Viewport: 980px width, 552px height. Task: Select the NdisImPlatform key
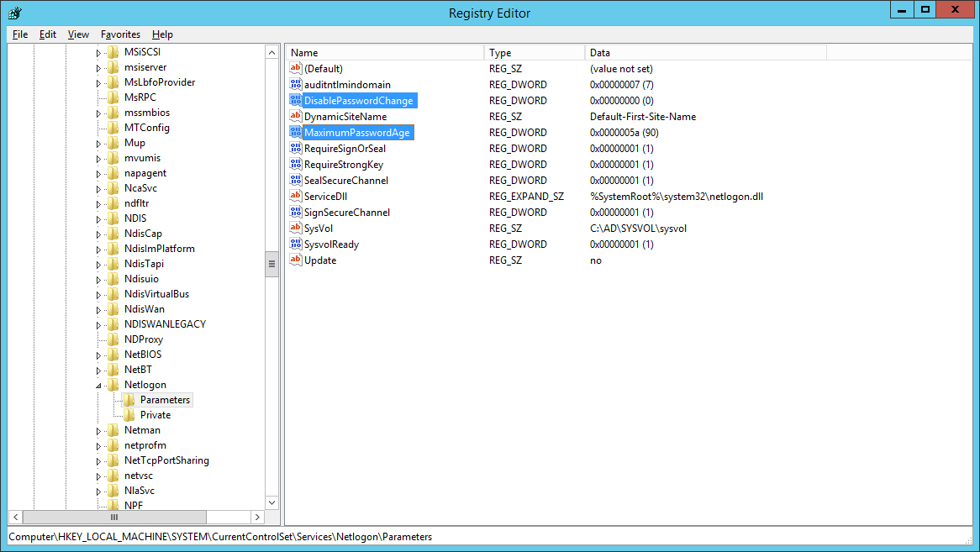tap(160, 249)
